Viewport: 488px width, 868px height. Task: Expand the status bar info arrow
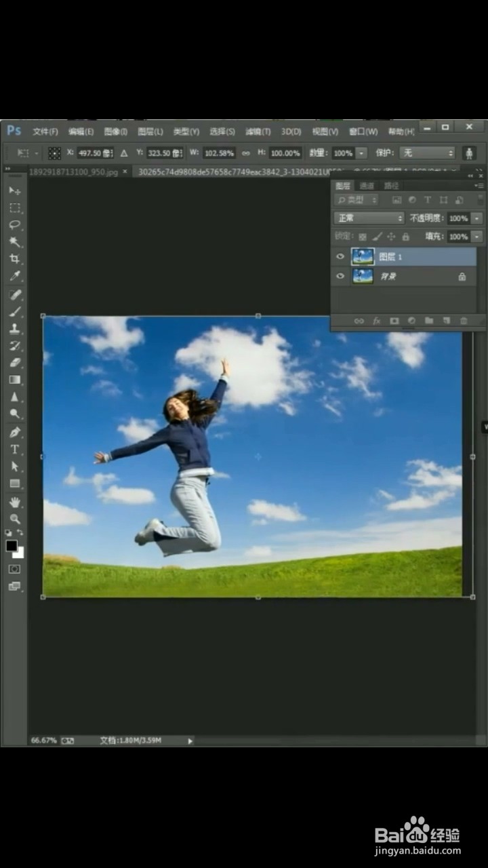[x=190, y=741]
